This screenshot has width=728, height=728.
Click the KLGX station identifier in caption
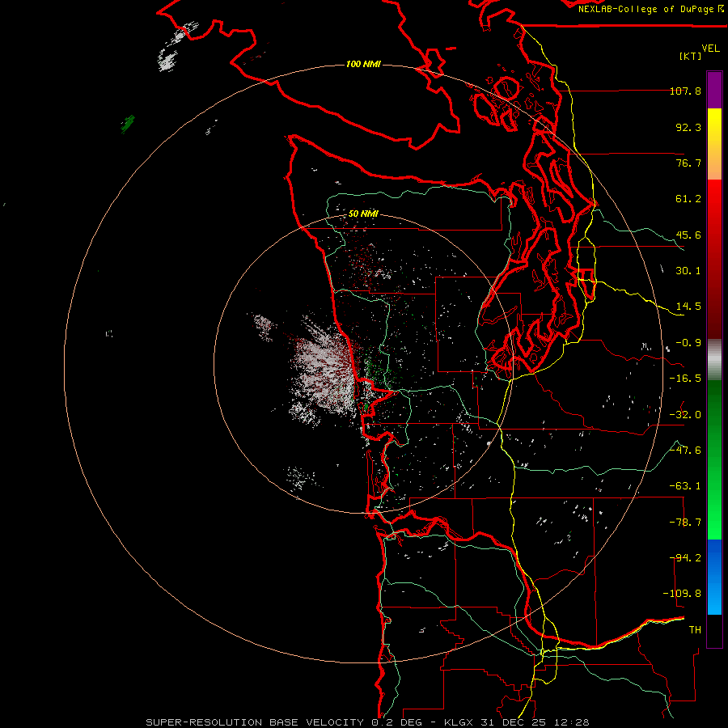click(x=460, y=722)
